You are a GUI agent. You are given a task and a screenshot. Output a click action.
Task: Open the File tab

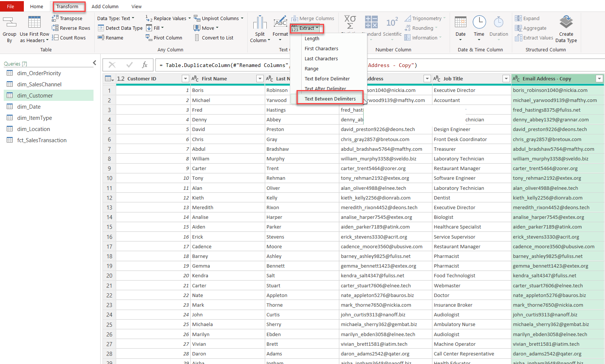click(11, 6)
